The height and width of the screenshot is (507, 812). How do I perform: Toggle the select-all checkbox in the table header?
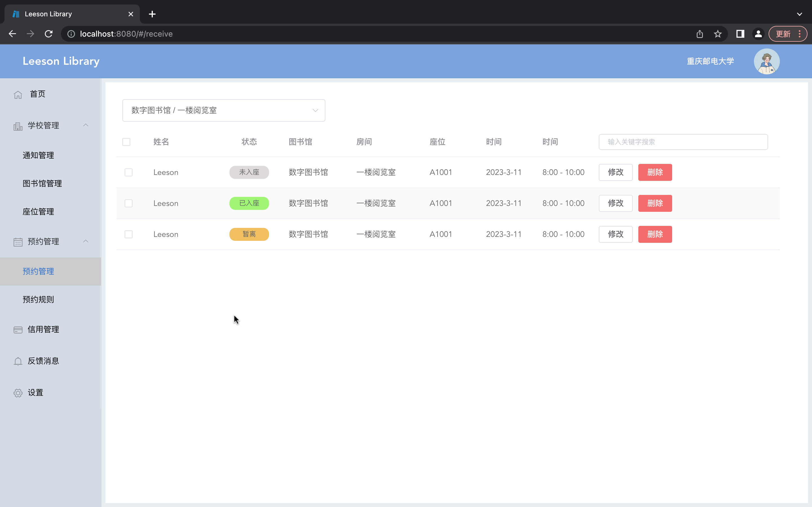tap(127, 142)
